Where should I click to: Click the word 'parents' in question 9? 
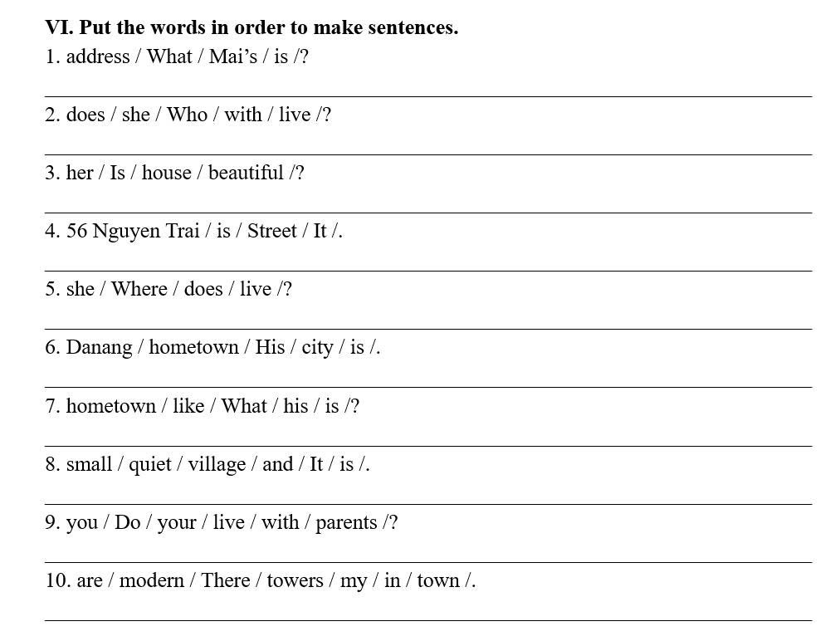pyautogui.click(x=346, y=522)
